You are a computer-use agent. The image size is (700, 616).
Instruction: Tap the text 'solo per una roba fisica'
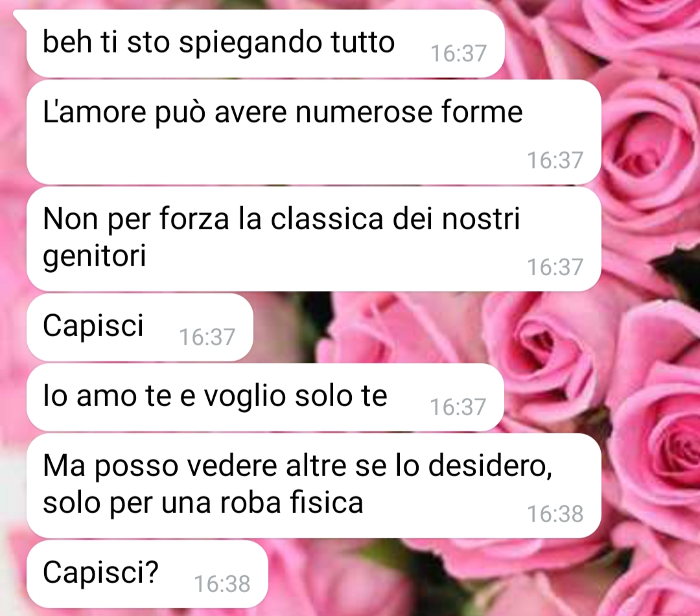pyautogui.click(x=203, y=503)
